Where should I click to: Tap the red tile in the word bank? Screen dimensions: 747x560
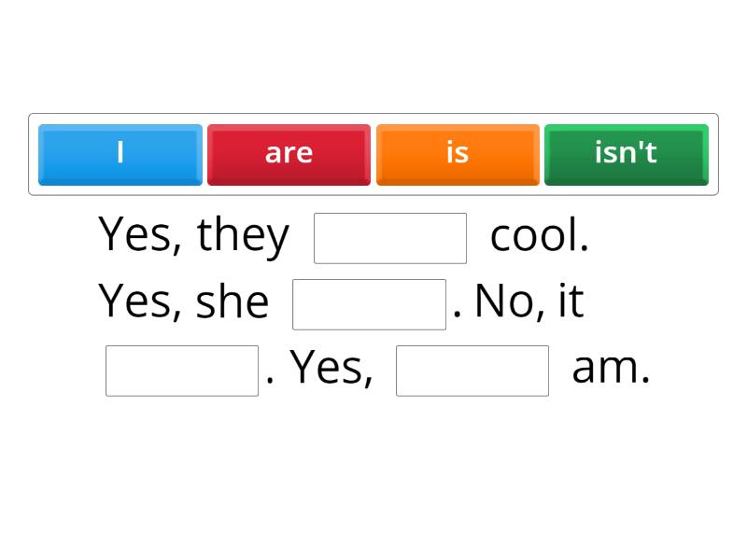pyautogui.click(x=289, y=154)
